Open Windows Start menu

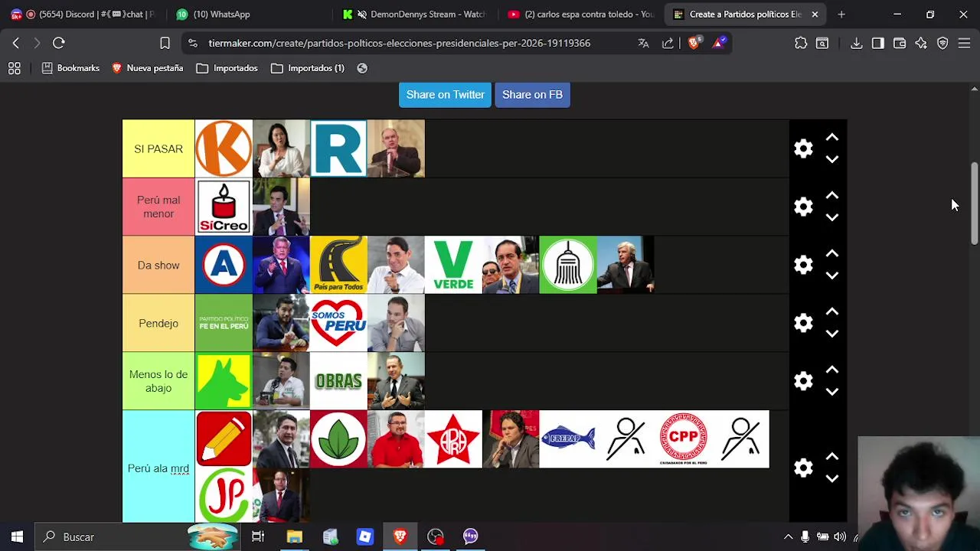click(x=17, y=536)
